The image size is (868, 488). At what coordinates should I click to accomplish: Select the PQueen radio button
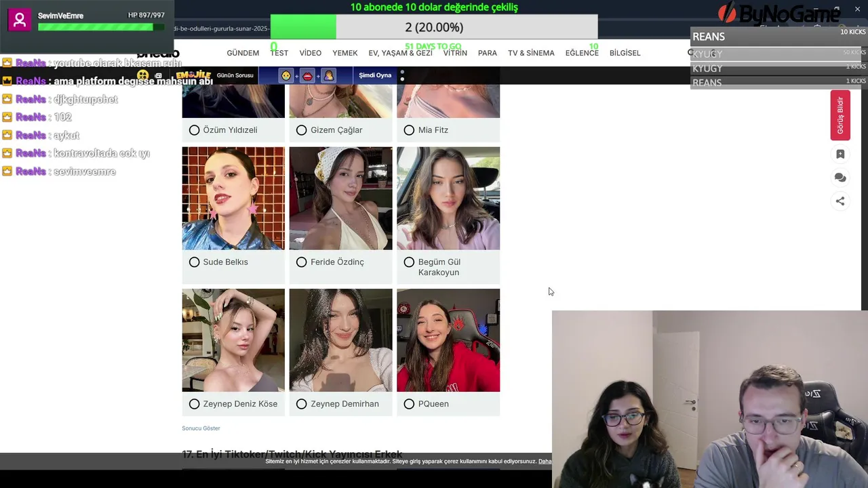409,404
